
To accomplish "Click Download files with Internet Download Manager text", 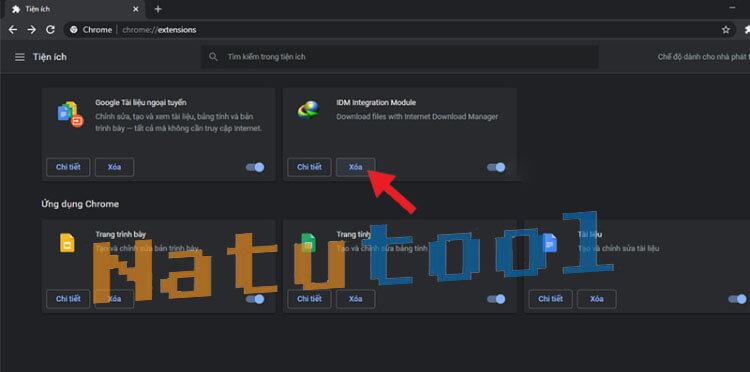I will point(417,117).
